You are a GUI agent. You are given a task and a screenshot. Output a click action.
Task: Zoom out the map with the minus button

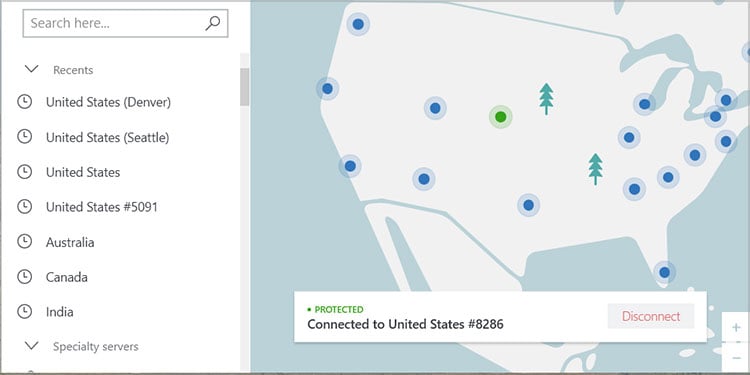point(736,358)
